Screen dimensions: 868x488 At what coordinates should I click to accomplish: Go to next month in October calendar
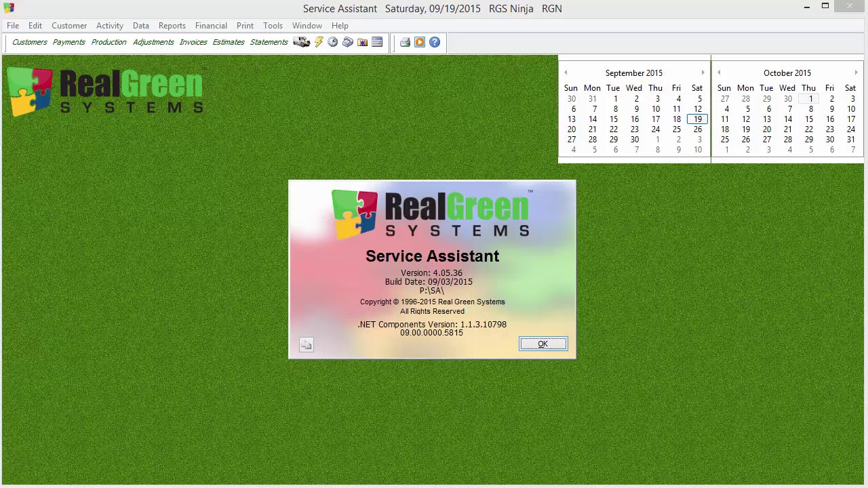coord(856,73)
